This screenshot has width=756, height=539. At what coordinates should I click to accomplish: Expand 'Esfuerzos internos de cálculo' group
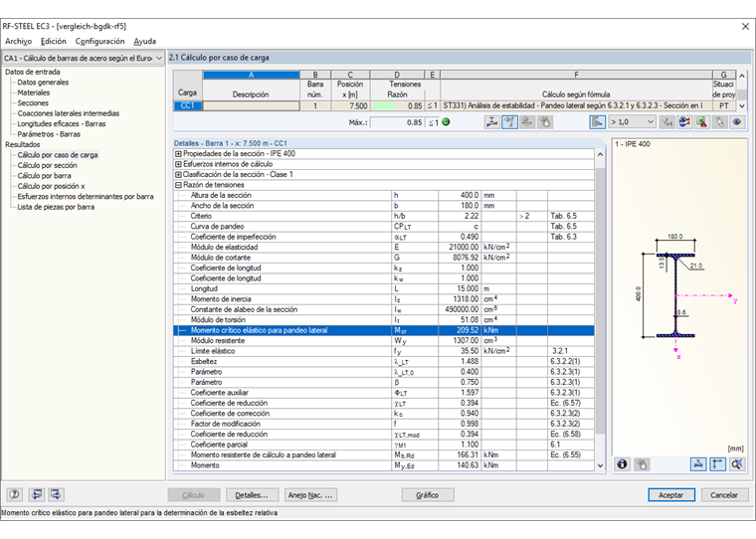[178, 164]
